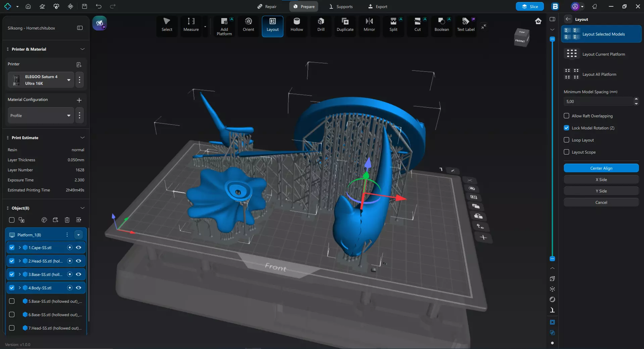This screenshot has width=644, height=349.
Task: Expand the 4.Body-SS.stl tree item
Action: (x=19, y=288)
